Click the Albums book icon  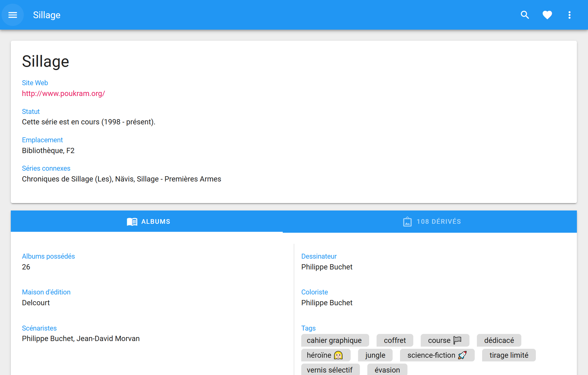[x=132, y=222]
